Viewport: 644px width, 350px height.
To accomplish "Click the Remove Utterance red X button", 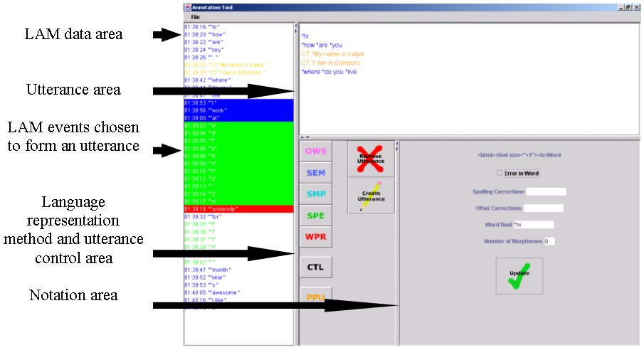I will 371,159.
